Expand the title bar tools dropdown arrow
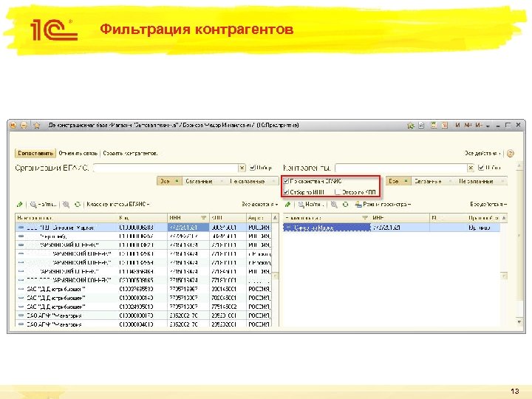 pos(488,126)
